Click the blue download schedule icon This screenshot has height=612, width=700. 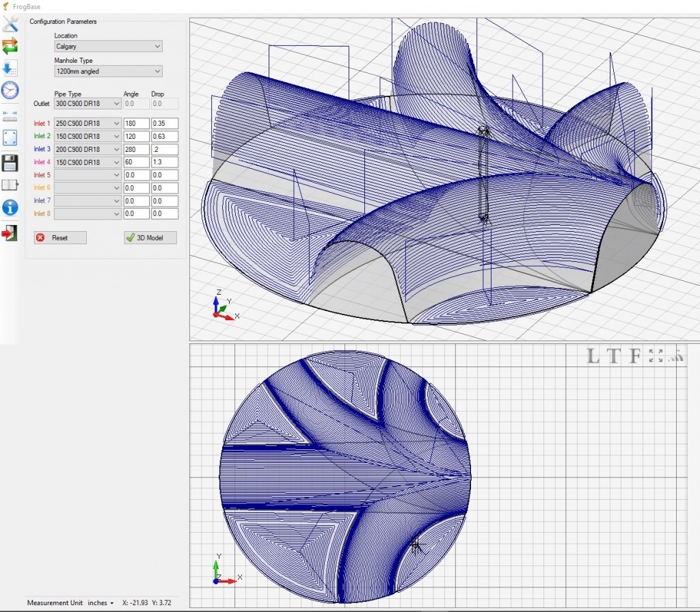click(x=10, y=68)
